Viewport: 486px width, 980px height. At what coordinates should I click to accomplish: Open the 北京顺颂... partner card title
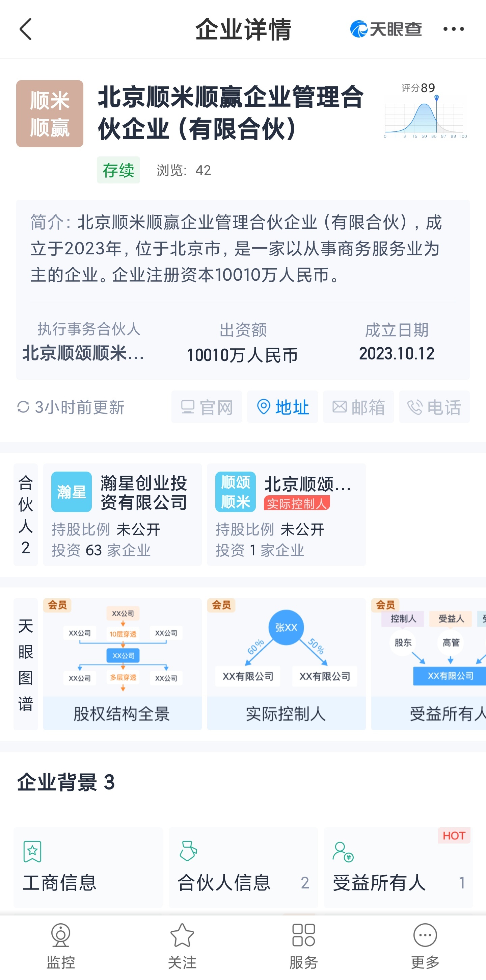click(x=307, y=484)
